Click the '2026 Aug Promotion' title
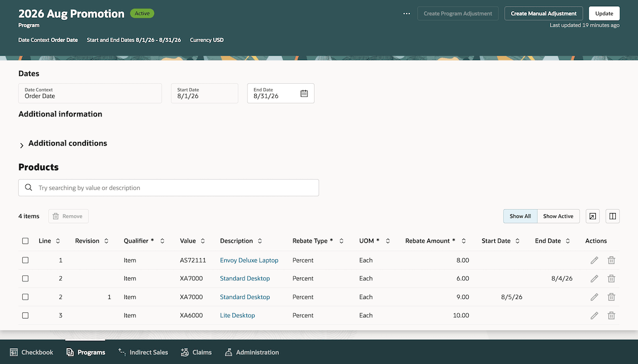The image size is (638, 364). 71,13
